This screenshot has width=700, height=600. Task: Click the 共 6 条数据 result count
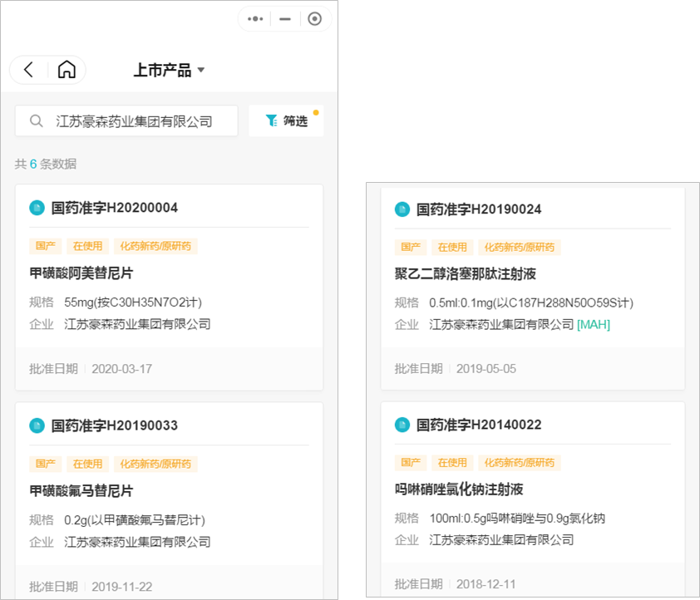46,165
